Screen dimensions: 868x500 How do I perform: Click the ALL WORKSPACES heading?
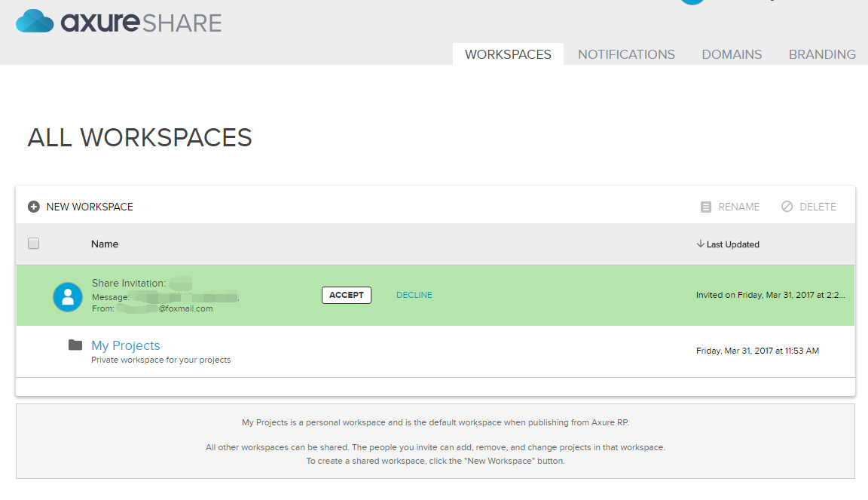(139, 137)
